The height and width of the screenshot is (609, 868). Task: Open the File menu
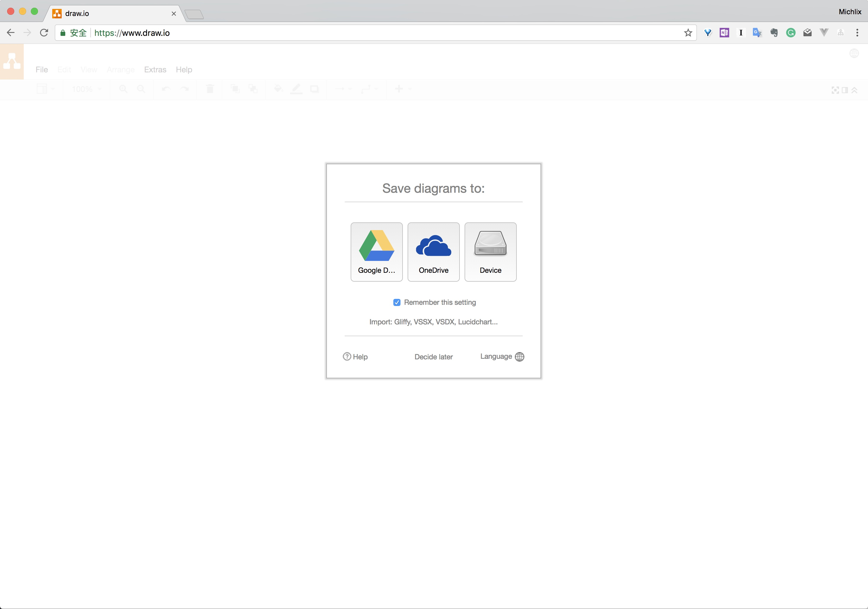tap(42, 69)
